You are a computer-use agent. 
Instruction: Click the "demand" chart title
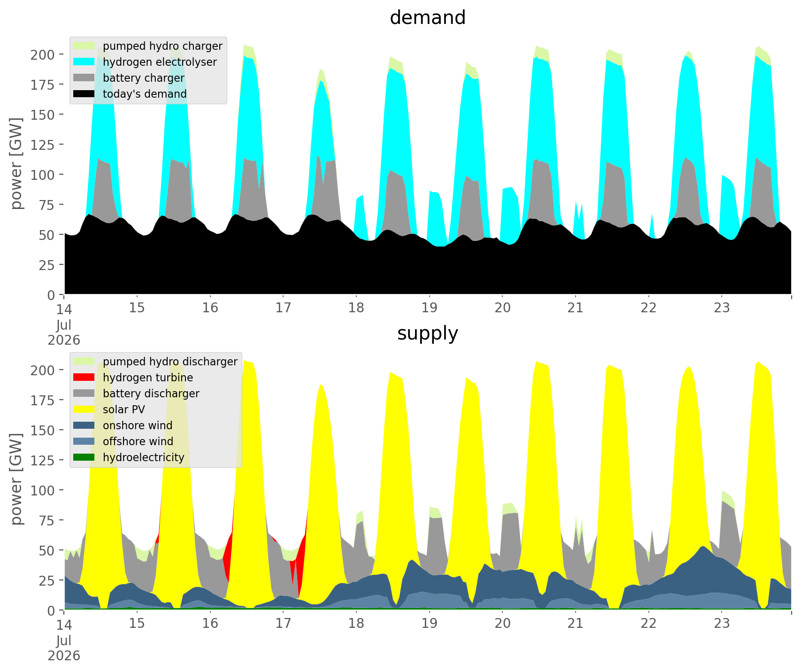428,18
